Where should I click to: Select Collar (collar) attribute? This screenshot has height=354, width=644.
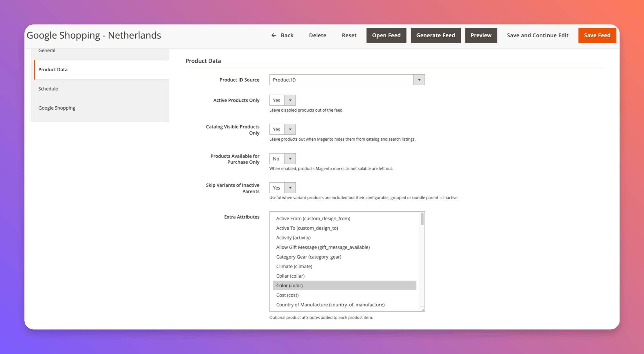tap(345, 276)
